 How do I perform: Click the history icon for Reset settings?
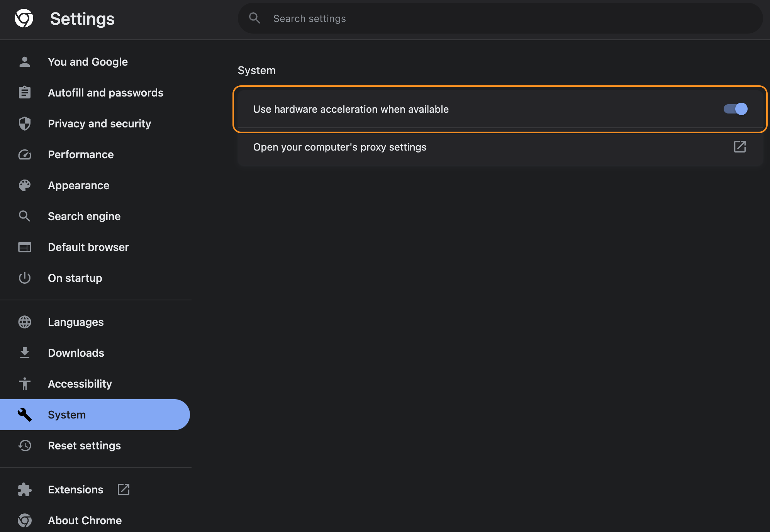25,446
